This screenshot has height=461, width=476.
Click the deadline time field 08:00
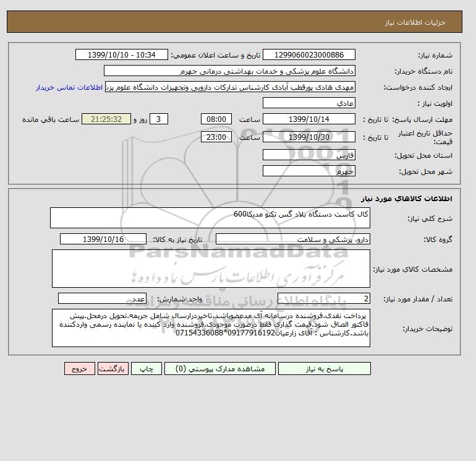pyautogui.click(x=216, y=119)
